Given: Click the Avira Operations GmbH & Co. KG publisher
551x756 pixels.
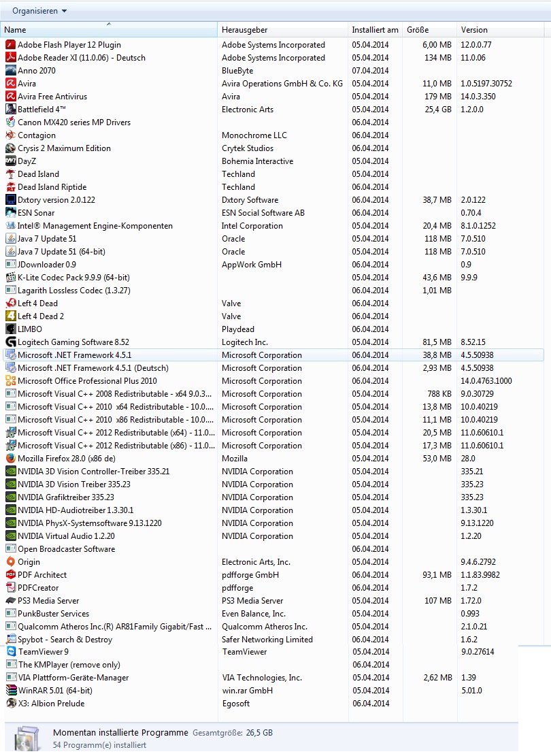Looking at the screenshot, I should [282, 84].
